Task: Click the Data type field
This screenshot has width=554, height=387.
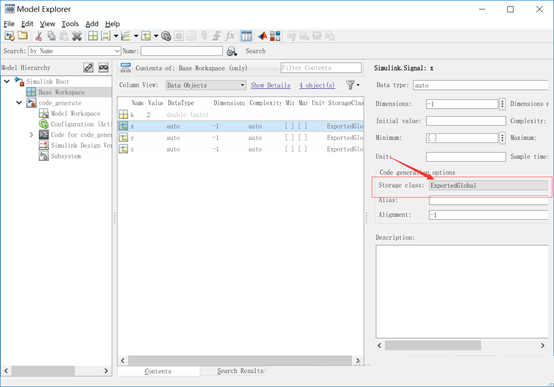Action: [481, 85]
